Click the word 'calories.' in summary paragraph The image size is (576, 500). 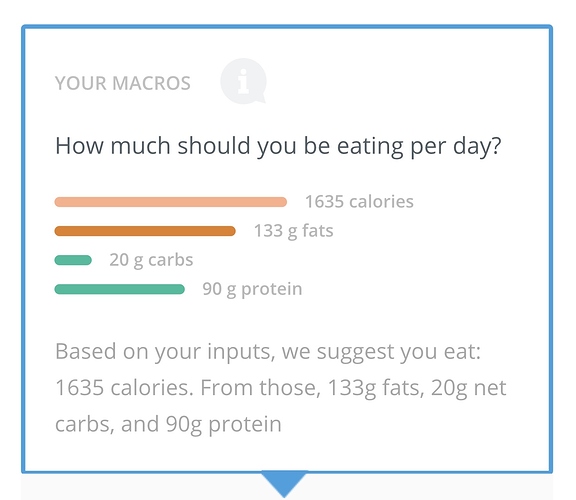[152, 388]
